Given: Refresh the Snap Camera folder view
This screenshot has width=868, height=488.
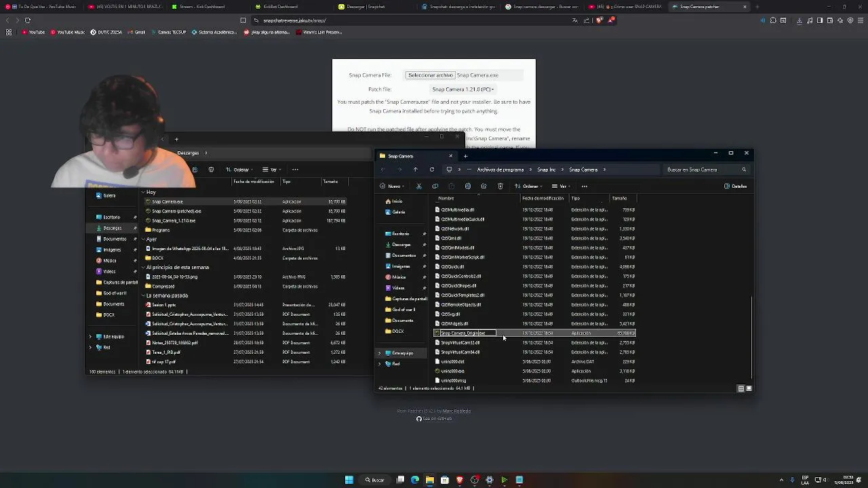Looking at the screenshot, I should tap(432, 169).
